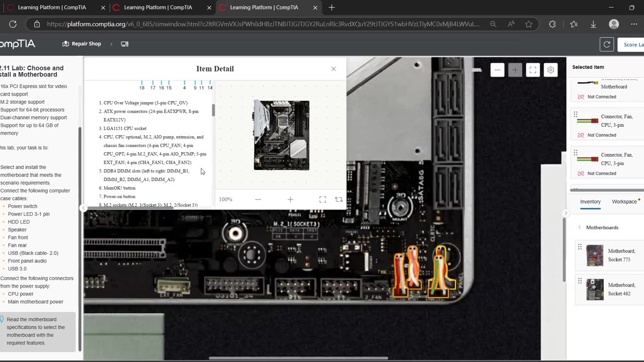Viewport: 644px width, 362px height.
Task: Select Motherboard, Socket 462 item
Action: tap(610, 290)
